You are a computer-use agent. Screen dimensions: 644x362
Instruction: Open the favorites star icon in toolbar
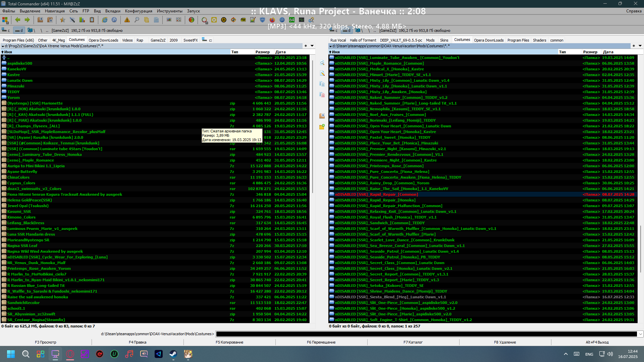coord(62,20)
